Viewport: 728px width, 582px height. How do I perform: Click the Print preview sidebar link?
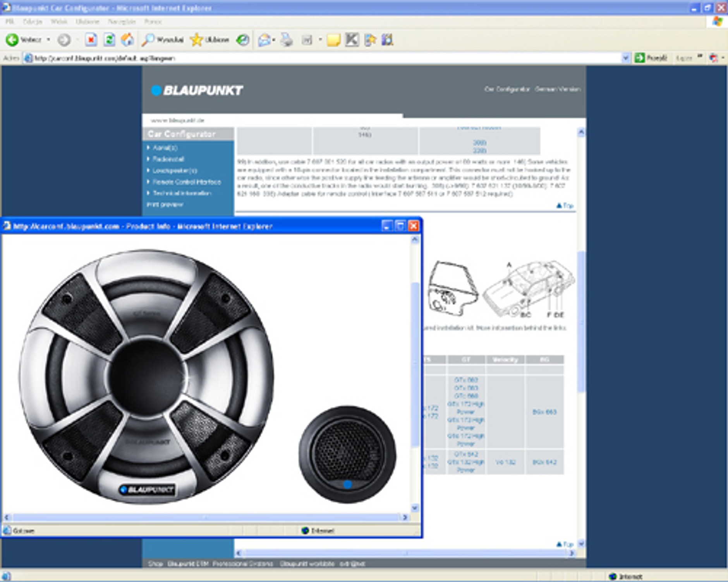pyautogui.click(x=165, y=204)
